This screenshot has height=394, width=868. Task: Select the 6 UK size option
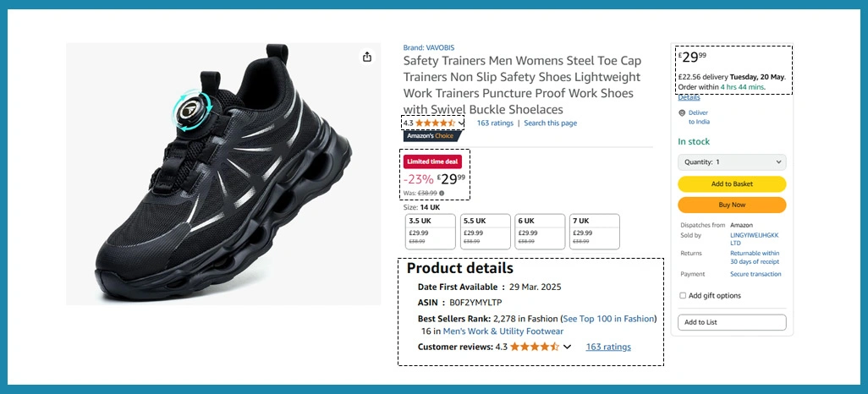pos(541,231)
